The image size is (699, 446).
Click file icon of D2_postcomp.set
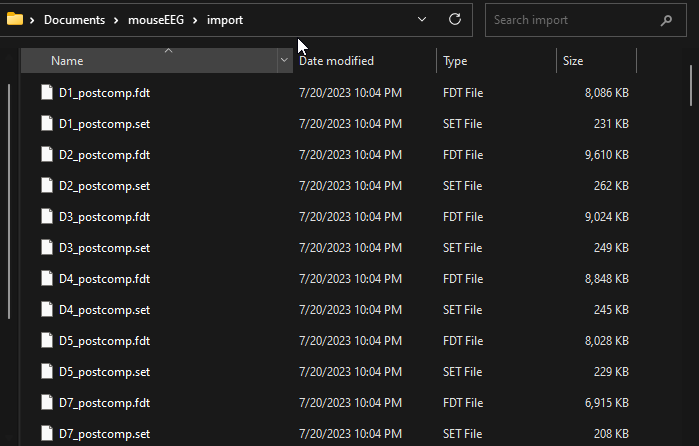click(46, 186)
